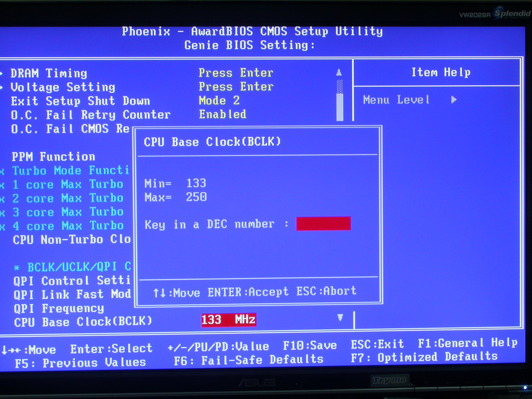This screenshot has width=532, height=399.
Task: Click the red DEC number input field
Action: 323,223
